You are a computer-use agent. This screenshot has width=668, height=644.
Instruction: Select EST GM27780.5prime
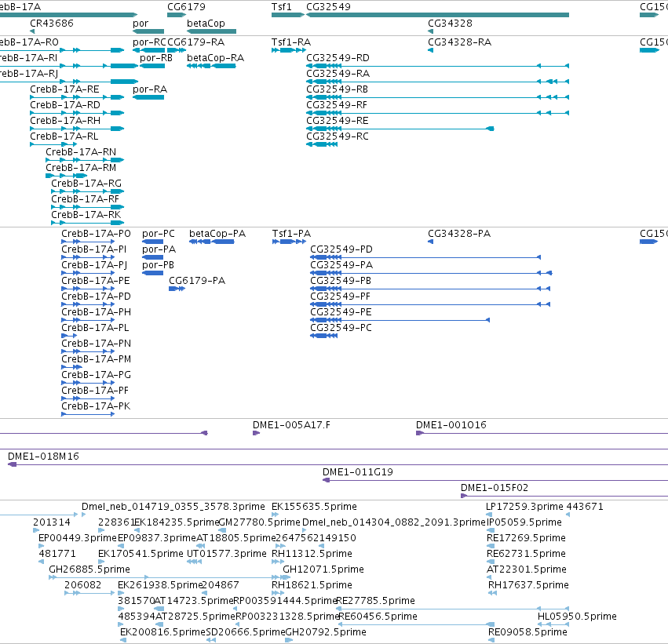tap(260, 522)
